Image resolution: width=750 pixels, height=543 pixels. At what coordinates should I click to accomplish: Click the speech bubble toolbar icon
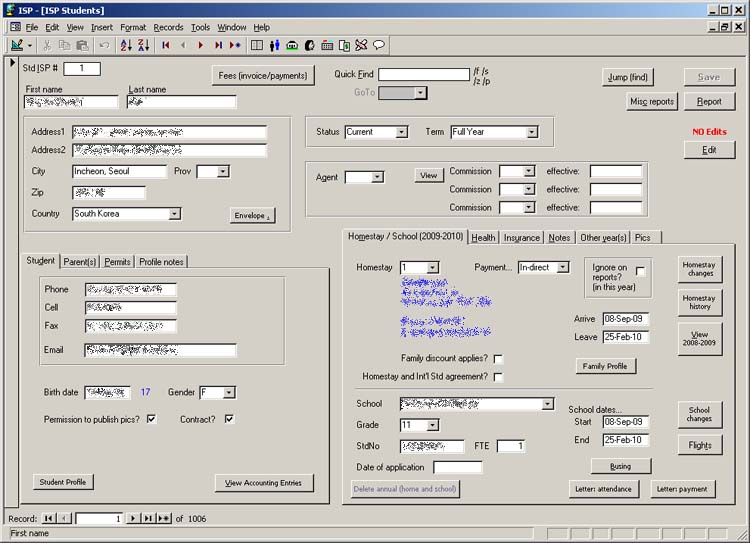click(379, 45)
